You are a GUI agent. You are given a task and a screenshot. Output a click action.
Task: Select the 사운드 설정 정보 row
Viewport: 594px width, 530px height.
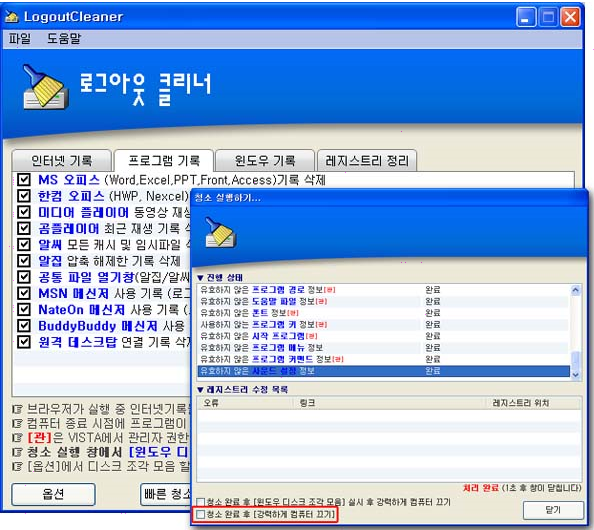384,371
